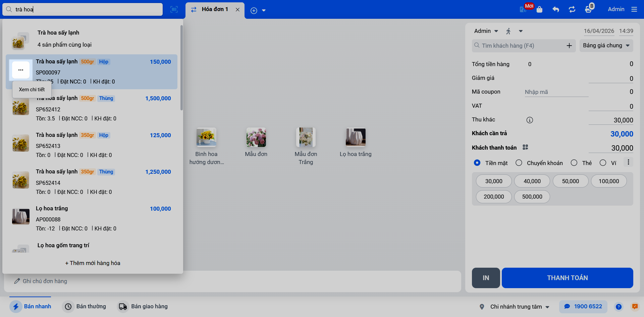The height and width of the screenshot is (317, 644).
Task: Select product SP652412 Thùng 1,500,000
Action: (92, 108)
